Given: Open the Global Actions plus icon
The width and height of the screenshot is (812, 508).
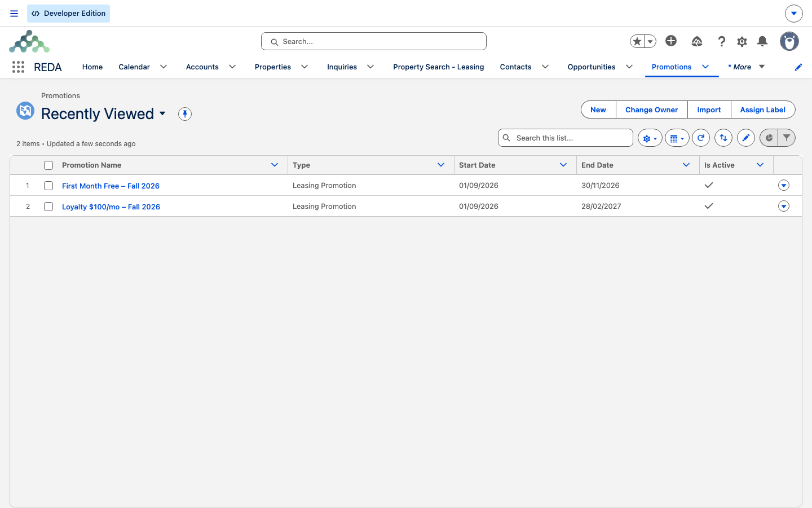Looking at the screenshot, I should (x=671, y=41).
